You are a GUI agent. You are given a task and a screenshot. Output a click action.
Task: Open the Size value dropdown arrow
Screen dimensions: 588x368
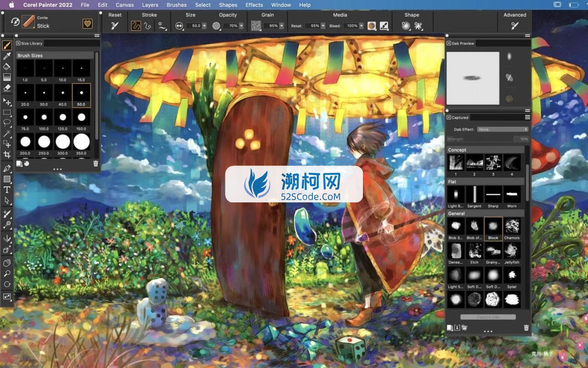click(204, 26)
